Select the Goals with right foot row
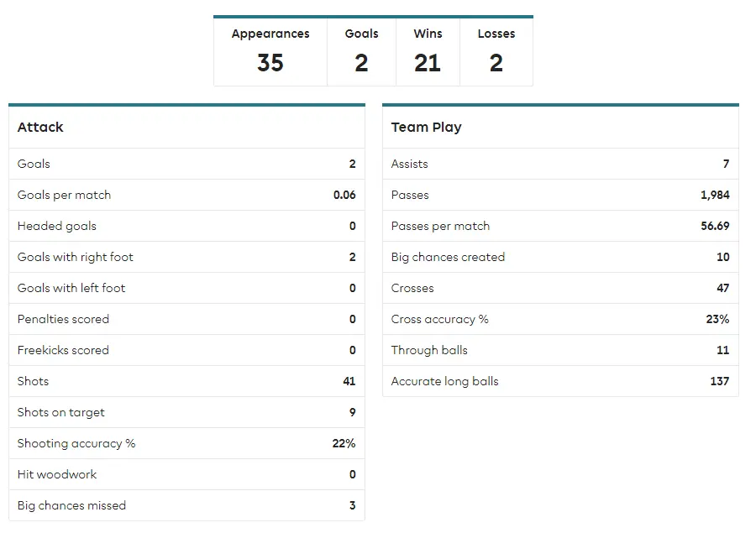This screenshot has height=533, width=756. 186,257
